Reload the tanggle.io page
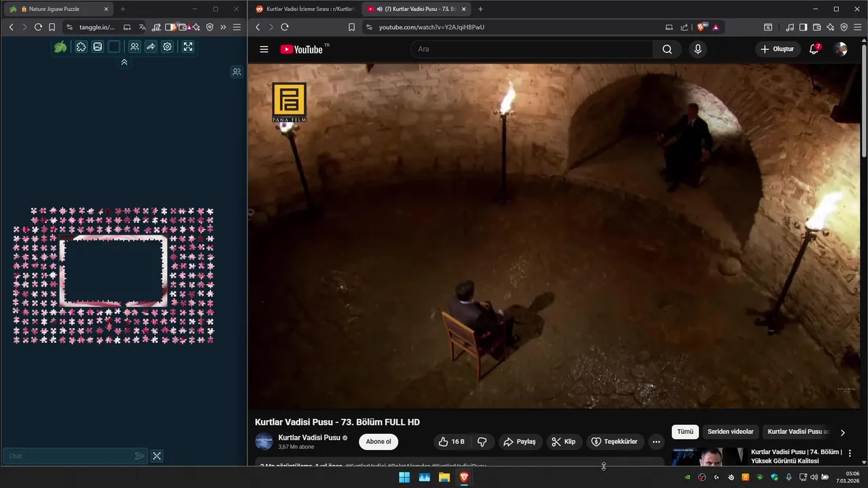Image resolution: width=868 pixels, height=488 pixels. tap(38, 27)
